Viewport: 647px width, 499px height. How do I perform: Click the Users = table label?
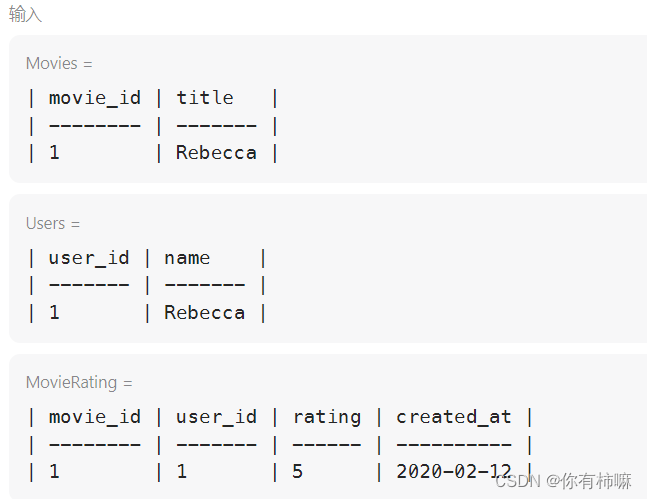pos(53,223)
